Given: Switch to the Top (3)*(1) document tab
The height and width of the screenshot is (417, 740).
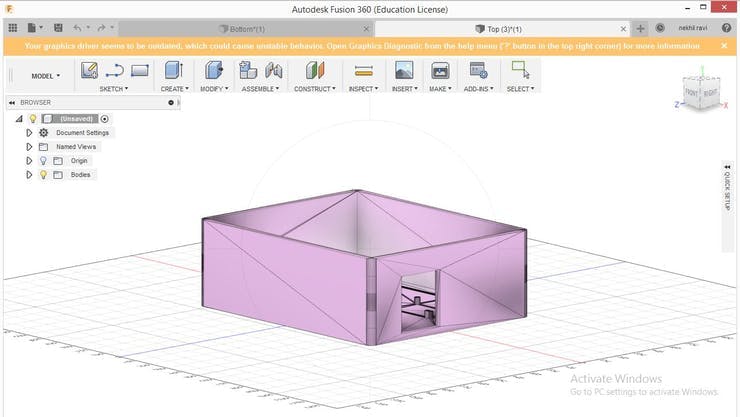Looking at the screenshot, I should point(503,29).
